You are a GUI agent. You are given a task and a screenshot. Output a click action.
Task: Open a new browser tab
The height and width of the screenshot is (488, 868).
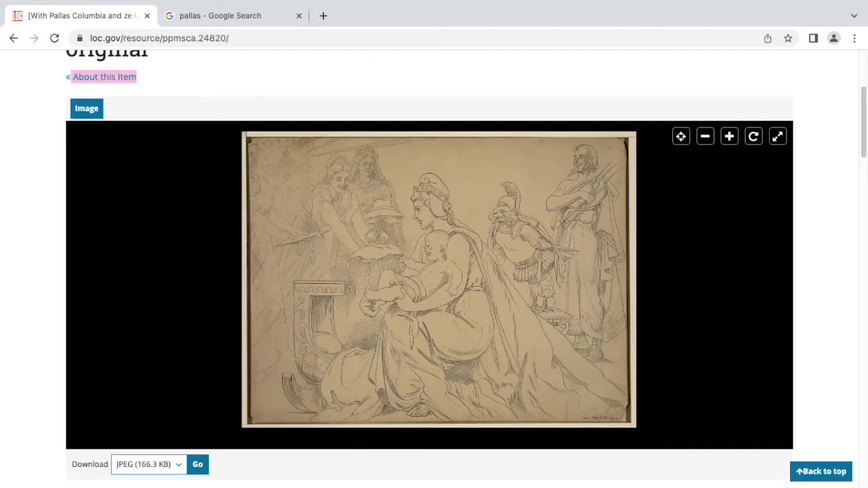pyautogui.click(x=323, y=16)
